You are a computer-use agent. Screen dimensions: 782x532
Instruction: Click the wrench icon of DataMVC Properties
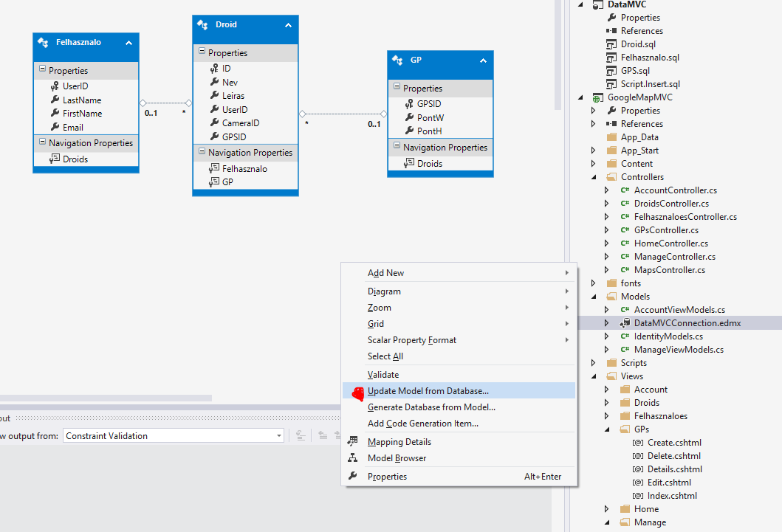(611, 18)
